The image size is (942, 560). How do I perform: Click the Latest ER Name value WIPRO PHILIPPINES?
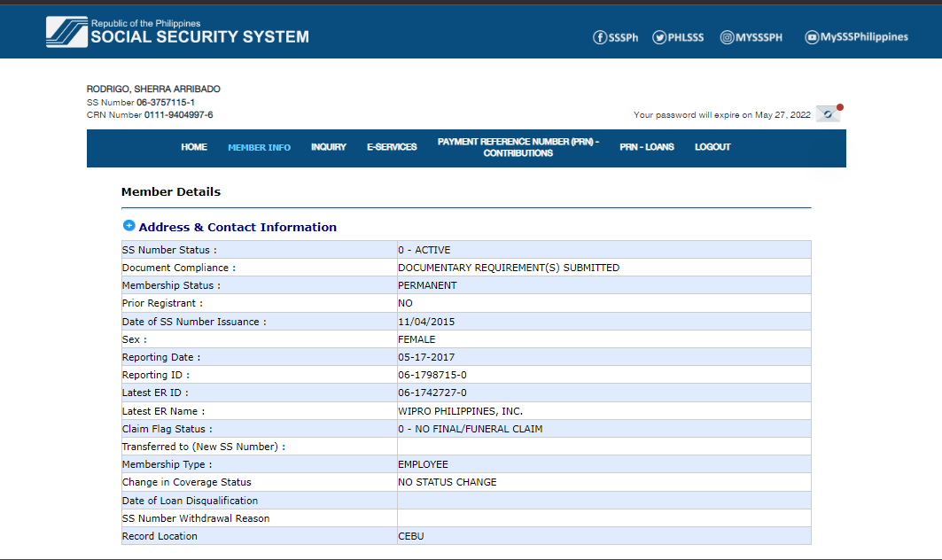point(460,411)
